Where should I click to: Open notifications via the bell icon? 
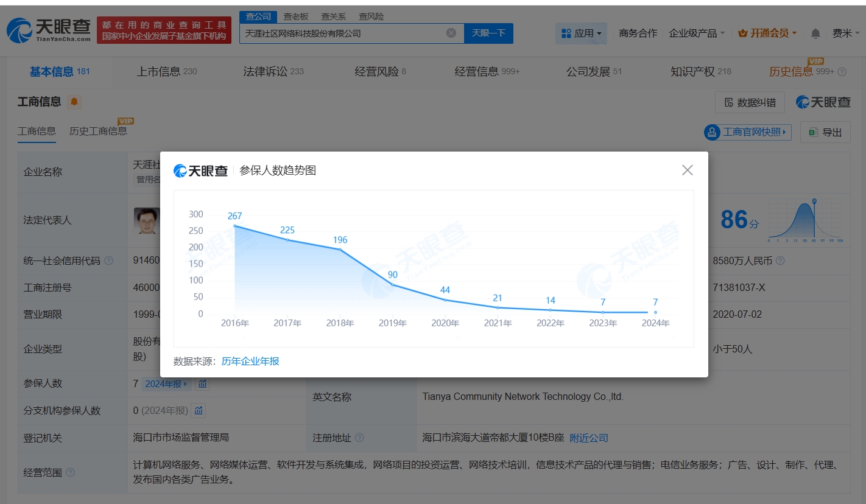tap(815, 33)
